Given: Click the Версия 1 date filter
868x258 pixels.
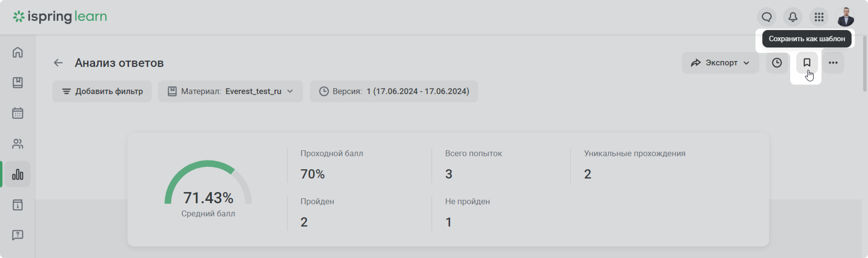Looking at the screenshot, I should point(394,91).
